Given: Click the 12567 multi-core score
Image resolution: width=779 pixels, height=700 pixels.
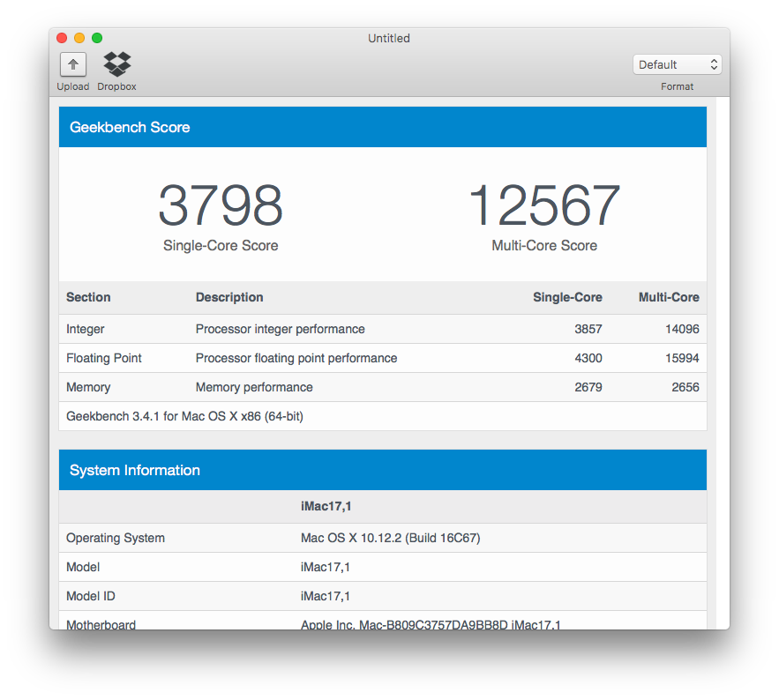Looking at the screenshot, I should tap(544, 205).
